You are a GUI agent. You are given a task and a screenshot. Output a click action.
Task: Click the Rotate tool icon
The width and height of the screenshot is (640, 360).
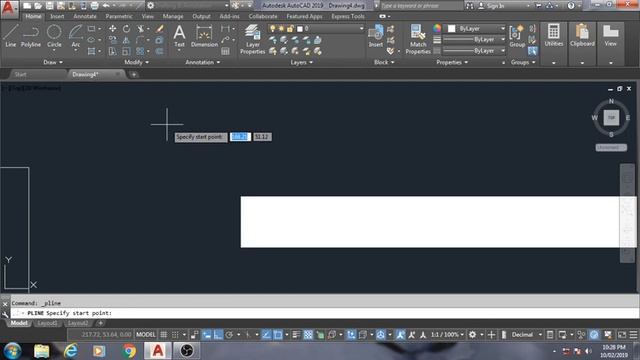pyautogui.click(x=126, y=29)
